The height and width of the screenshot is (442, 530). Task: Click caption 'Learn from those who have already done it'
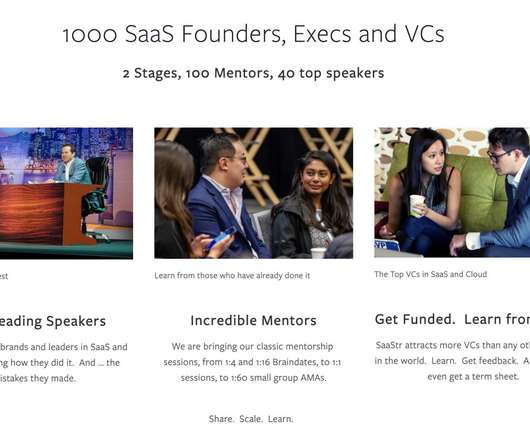click(232, 275)
